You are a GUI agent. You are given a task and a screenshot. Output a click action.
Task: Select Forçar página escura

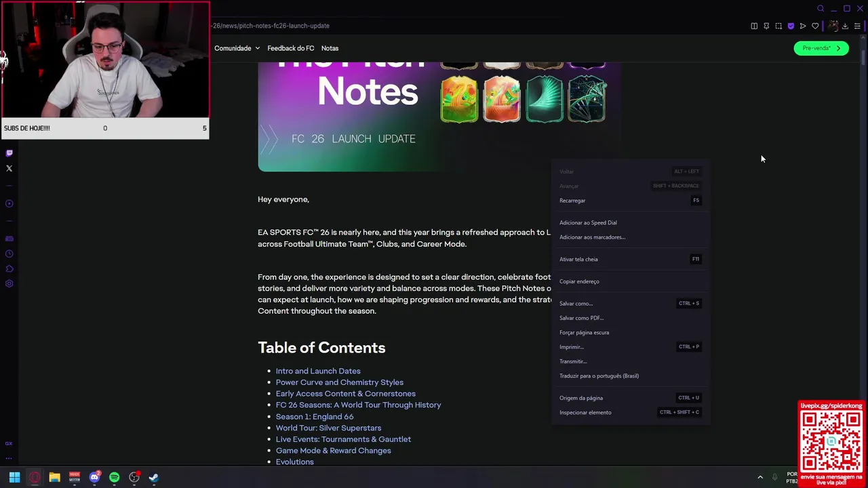click(631, 332)
